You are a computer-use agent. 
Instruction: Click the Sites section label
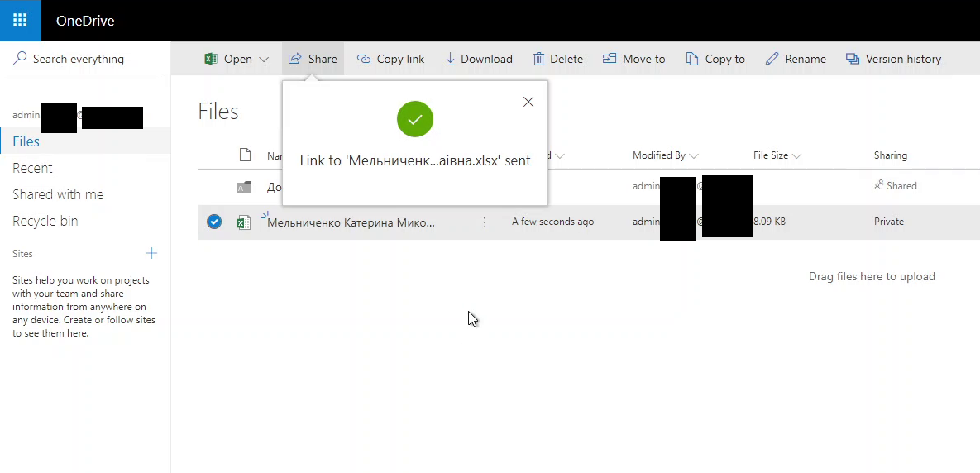(22, 254)
